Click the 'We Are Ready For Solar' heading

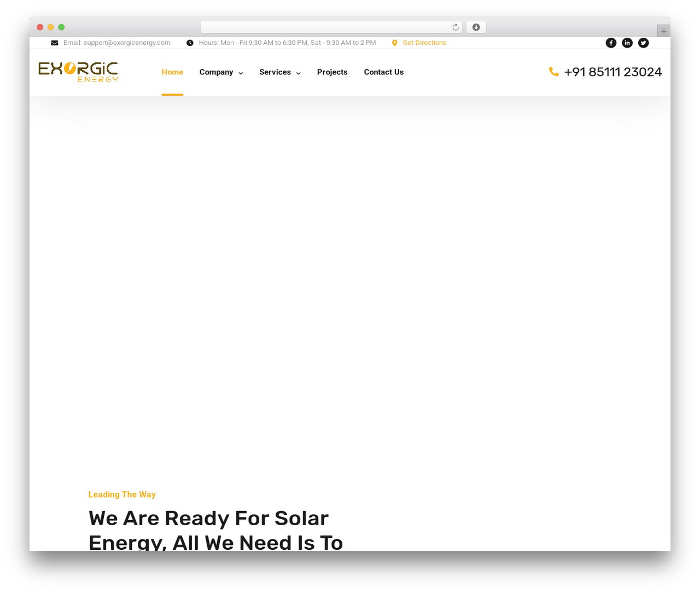pyautogui.click(x=208, y=518)
